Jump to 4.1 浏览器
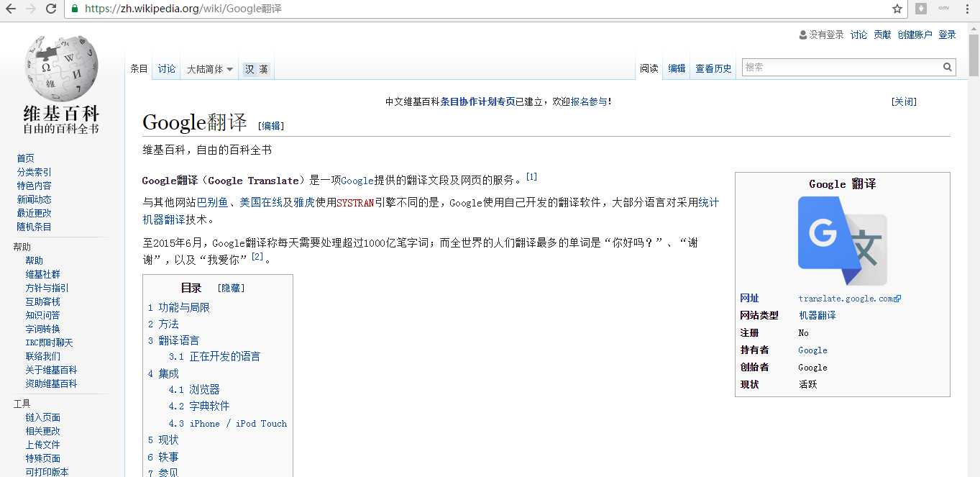 (194, 390)
